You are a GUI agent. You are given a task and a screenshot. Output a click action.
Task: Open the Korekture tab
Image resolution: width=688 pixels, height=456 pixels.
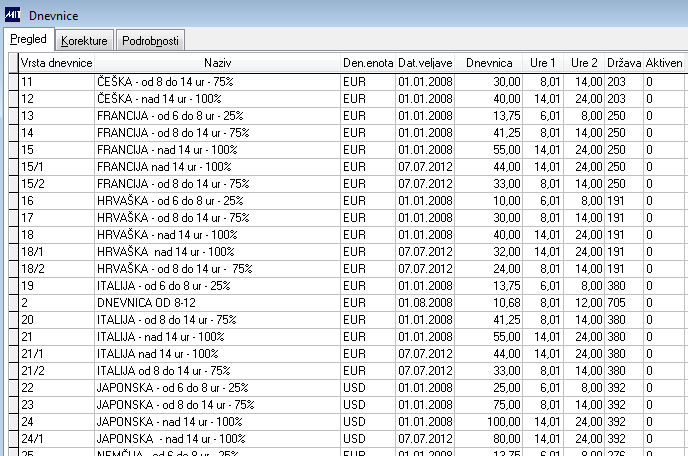[84, 40]
